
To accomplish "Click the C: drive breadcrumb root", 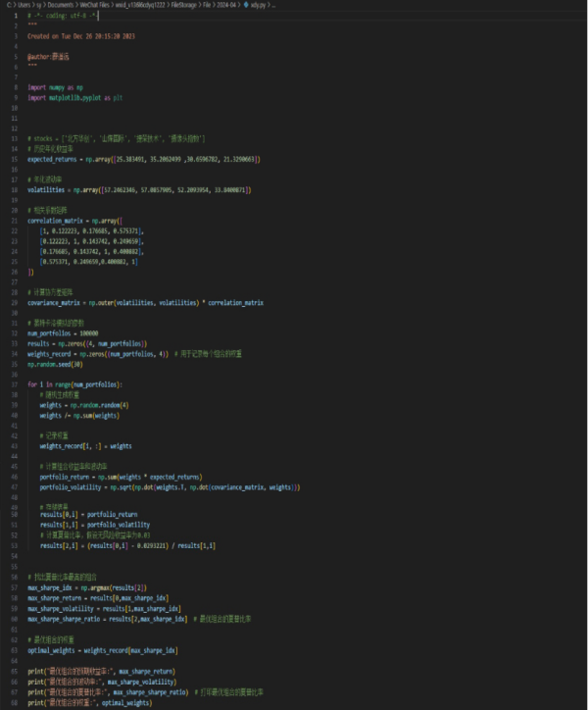I will (x=7, y=5).
